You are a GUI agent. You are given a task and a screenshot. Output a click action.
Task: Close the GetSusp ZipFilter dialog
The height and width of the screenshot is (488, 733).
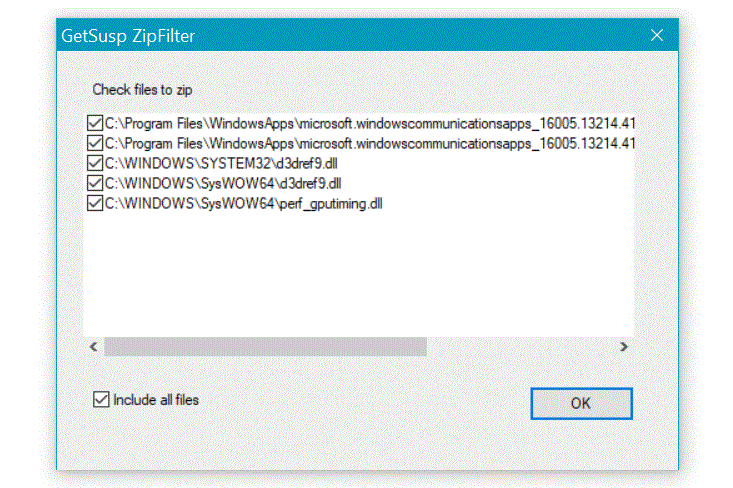point(657,36)
